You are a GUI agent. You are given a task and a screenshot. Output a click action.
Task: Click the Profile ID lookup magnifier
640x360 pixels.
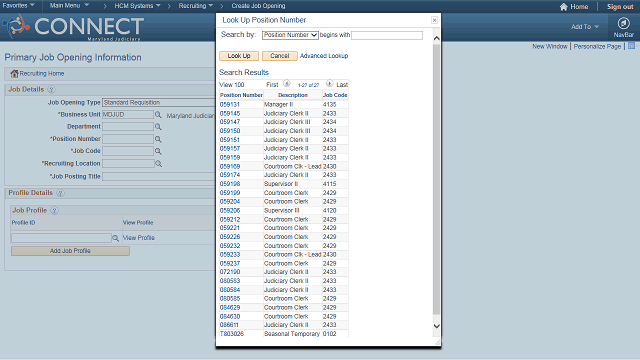pyautogui.click(x=116, y=238)
